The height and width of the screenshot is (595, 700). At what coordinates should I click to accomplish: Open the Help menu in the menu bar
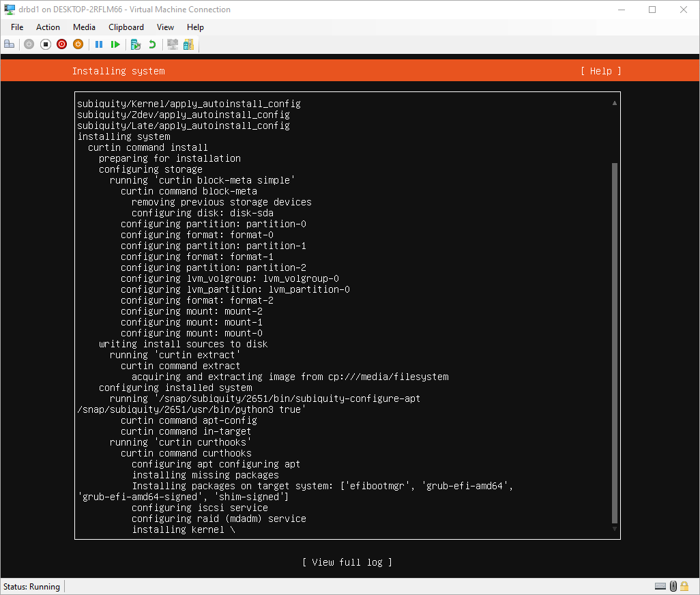(x=195, y=27)
